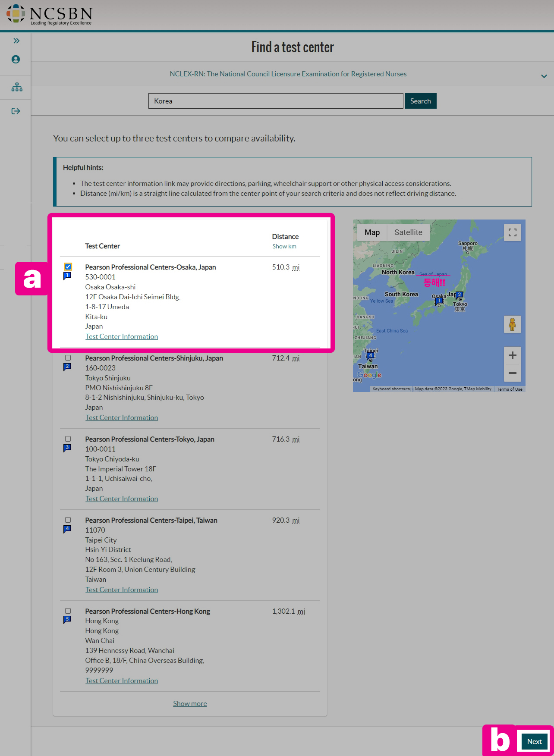The image size is (554, 756).
Task: Click map marker 2 near Tokyo
Action: (x=460, y=295)
